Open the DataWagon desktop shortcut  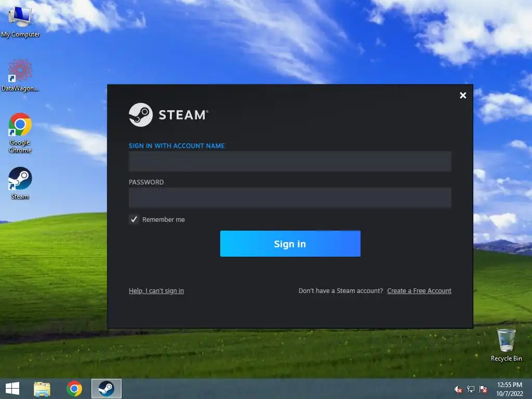tap(20, 75)
